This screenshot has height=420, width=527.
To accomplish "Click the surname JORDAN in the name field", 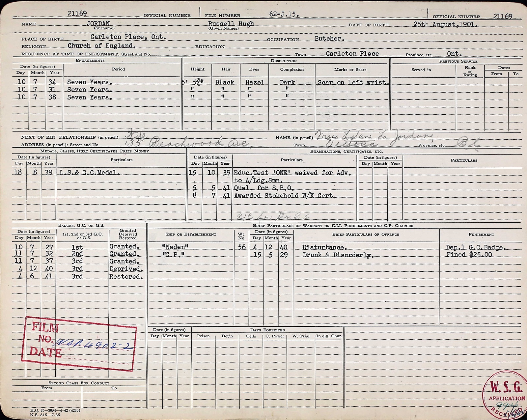I will click(98, 24).
